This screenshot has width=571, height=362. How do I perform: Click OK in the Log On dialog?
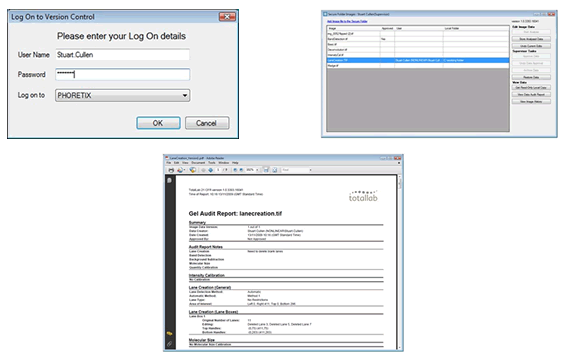158,123
